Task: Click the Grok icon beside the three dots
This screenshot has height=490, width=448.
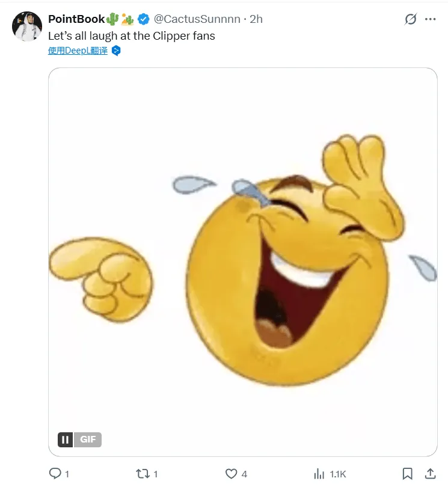Action: point(411,19)
